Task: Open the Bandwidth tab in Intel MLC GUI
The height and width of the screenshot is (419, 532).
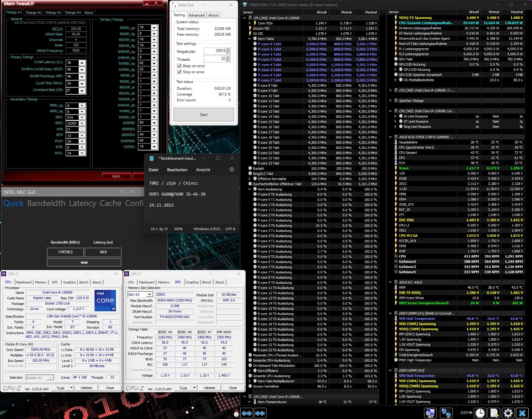Action: click(x=46, y=203)
